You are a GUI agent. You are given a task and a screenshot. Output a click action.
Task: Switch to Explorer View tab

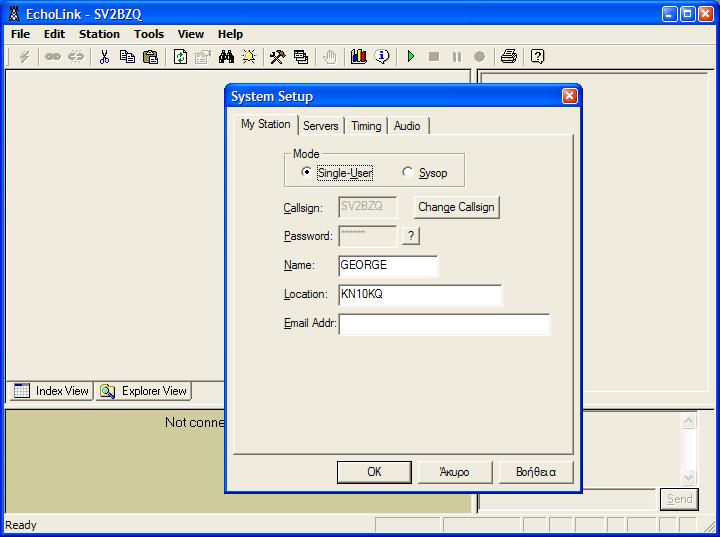click(x=144, y=391)
